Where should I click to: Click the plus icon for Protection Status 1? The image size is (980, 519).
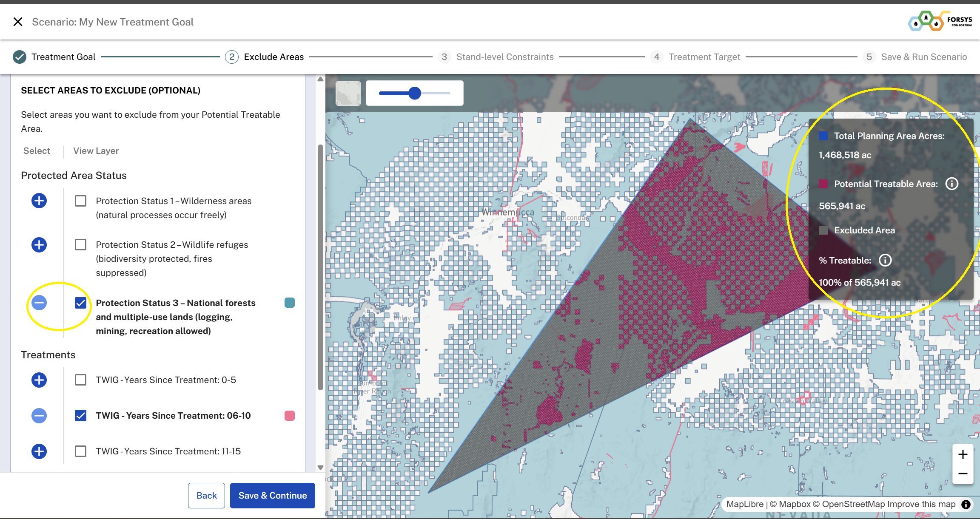pyautogui.click(x=39, y=201)
